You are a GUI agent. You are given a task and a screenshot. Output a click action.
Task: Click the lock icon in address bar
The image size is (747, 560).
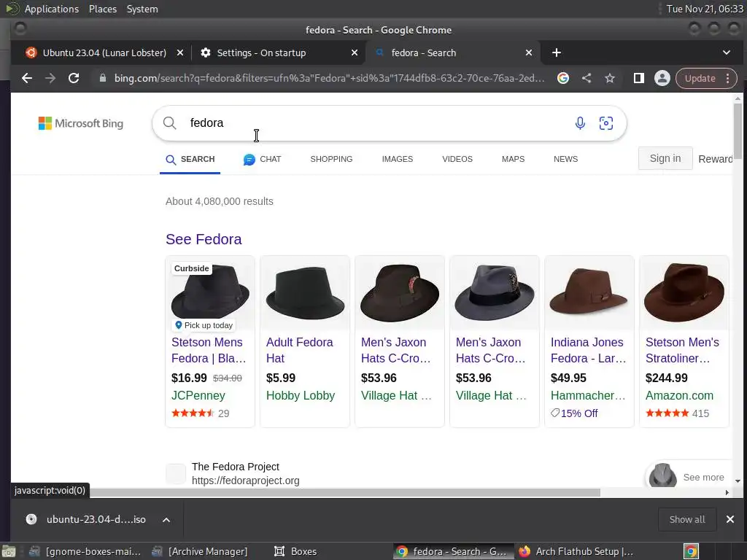coord(102,78)
